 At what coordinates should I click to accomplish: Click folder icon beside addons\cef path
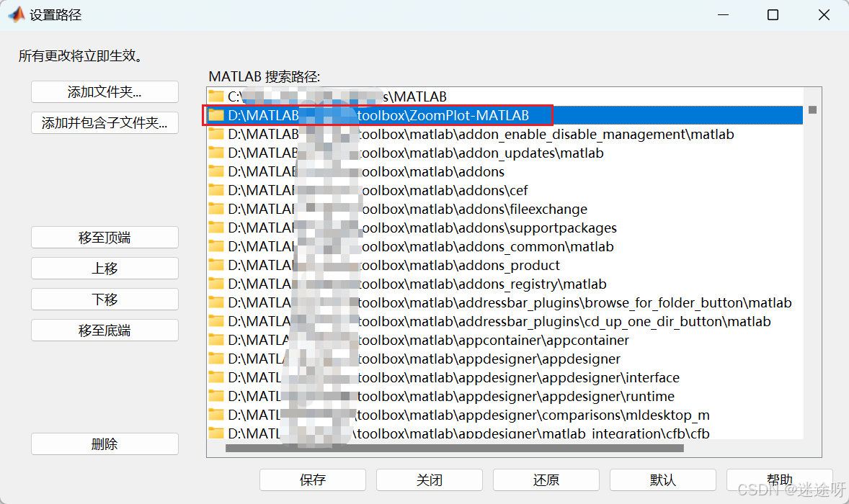216,190
